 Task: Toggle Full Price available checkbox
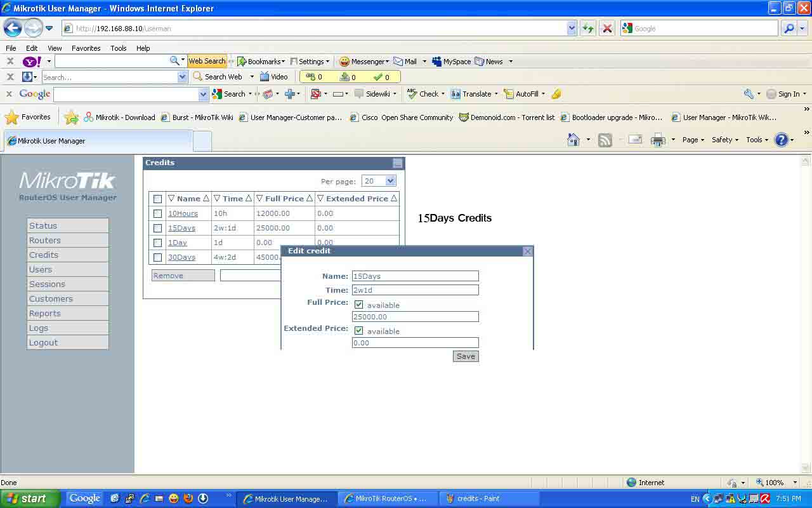[358, 305]
